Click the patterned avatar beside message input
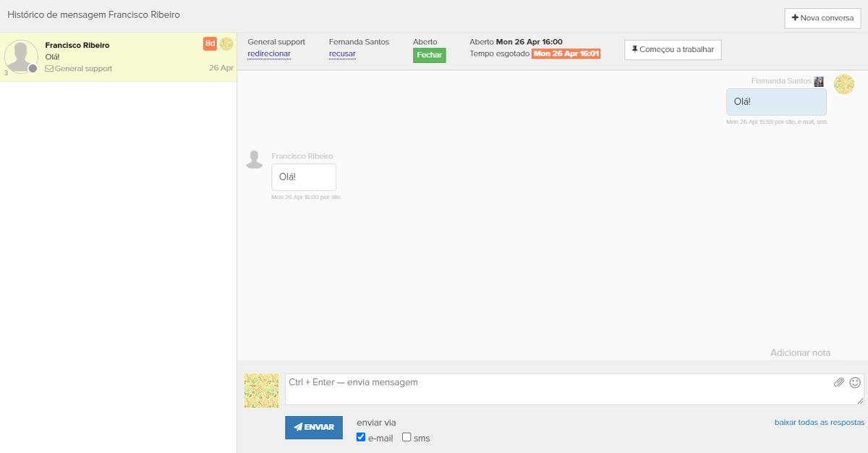The width and height of the screenshot is (868, 453). pos(261,390)
